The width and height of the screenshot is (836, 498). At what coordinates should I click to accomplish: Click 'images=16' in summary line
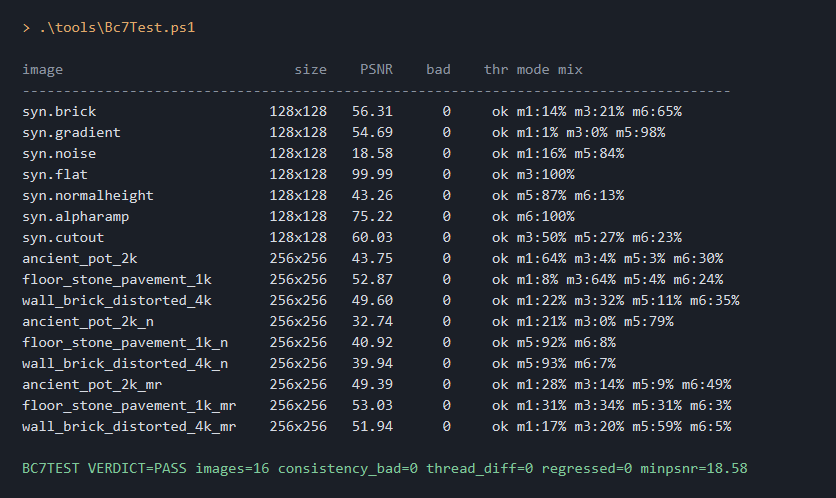click(232, 469)
